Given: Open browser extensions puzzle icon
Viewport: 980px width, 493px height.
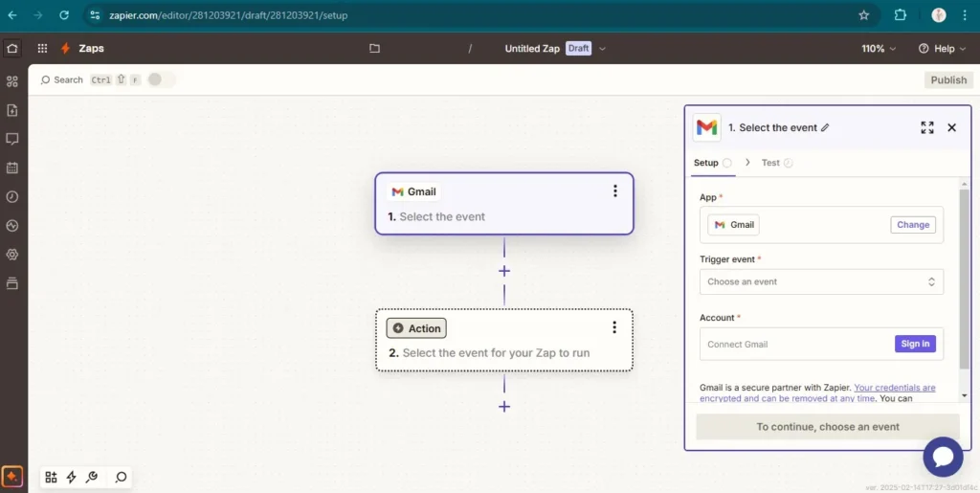Looking at the screenshot, I should pos(900,15).
